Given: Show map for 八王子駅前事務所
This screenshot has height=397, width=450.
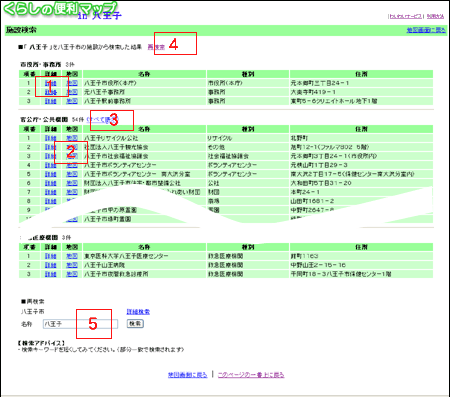Looking at the screenshot, I should coord(72,101).
